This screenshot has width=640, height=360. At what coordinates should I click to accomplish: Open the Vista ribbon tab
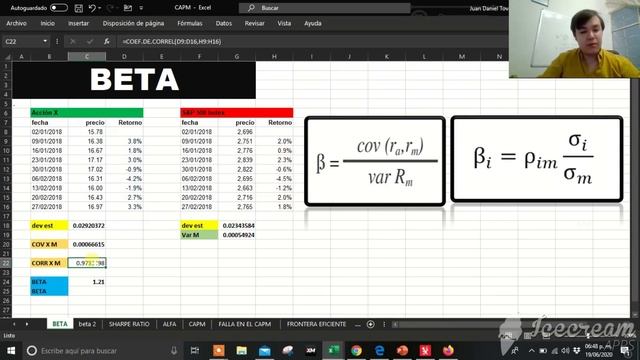pos(284,24)
